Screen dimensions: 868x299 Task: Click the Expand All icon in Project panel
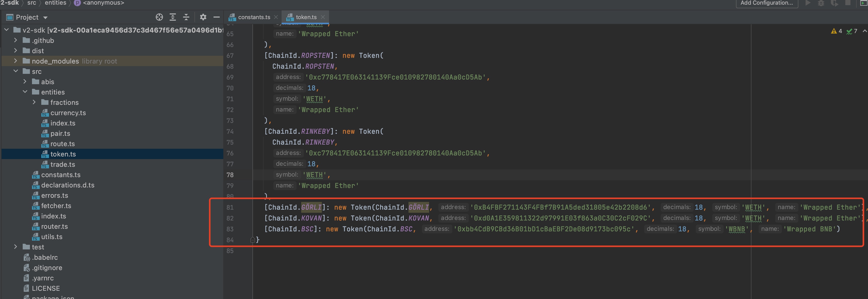173,17
